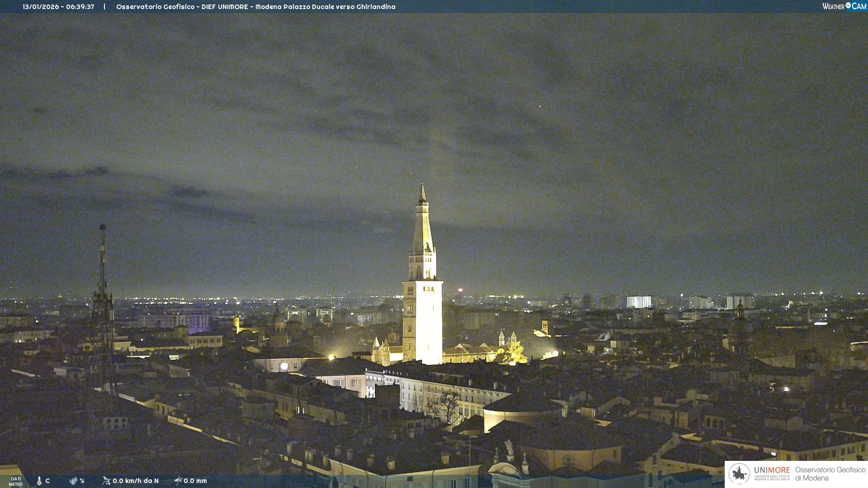Click the UNIMORE circular crest emblem
Image resolution: width=868 pixels, height=488 pixels.
click(739, 474)
